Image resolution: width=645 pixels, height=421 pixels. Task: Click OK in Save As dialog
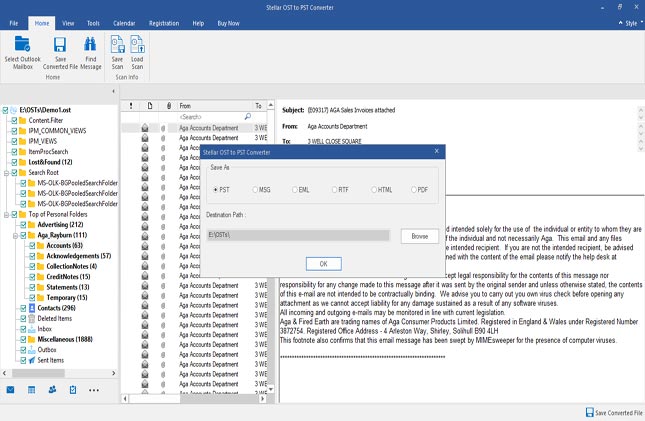323,264
